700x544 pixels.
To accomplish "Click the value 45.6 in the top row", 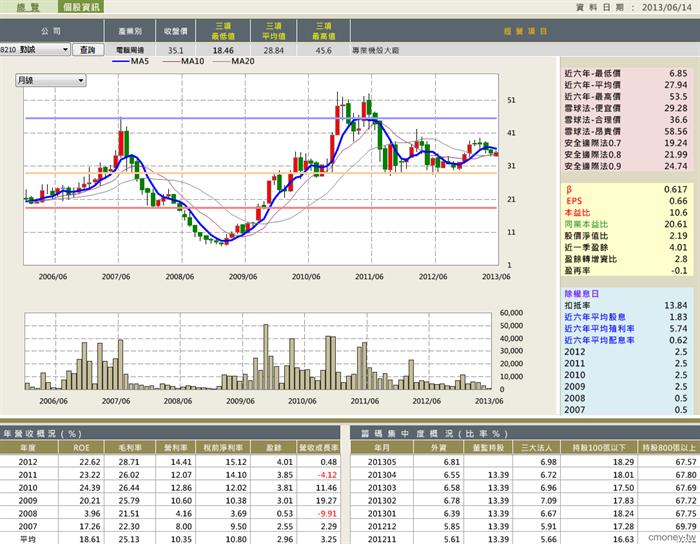I will [x=324, y=50].
